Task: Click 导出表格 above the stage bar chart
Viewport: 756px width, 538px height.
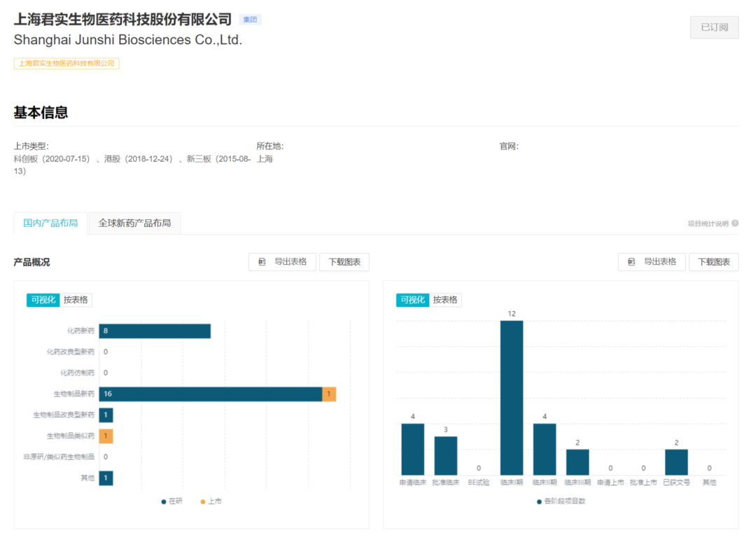Action: [652, 262]
